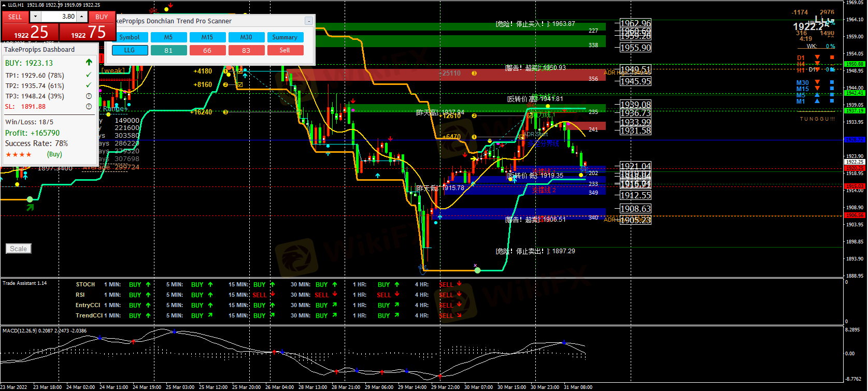Click the blue up triangle next to M1

tap(817, 101)
